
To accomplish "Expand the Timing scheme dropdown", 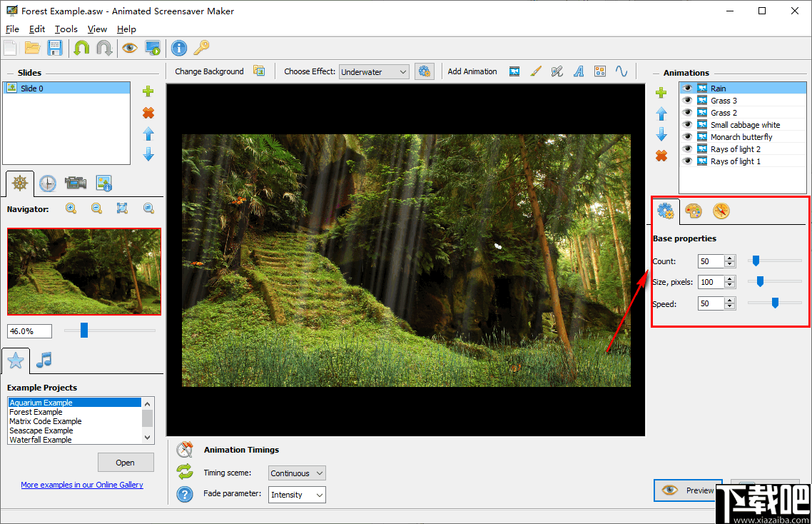I will pyautogui.click(x=297, y=473).
